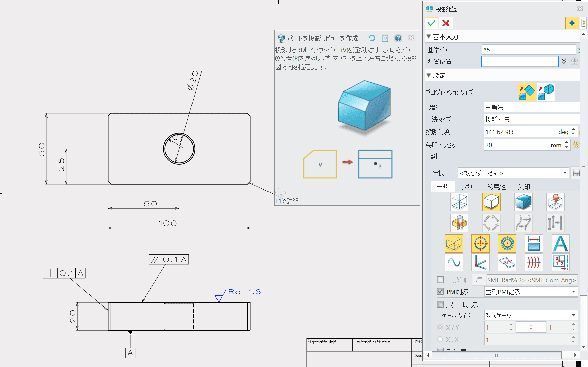The height and width of the screenshot is (367, 588).
Task: Collapse the 基本入力 section
Action: point(429,36)
